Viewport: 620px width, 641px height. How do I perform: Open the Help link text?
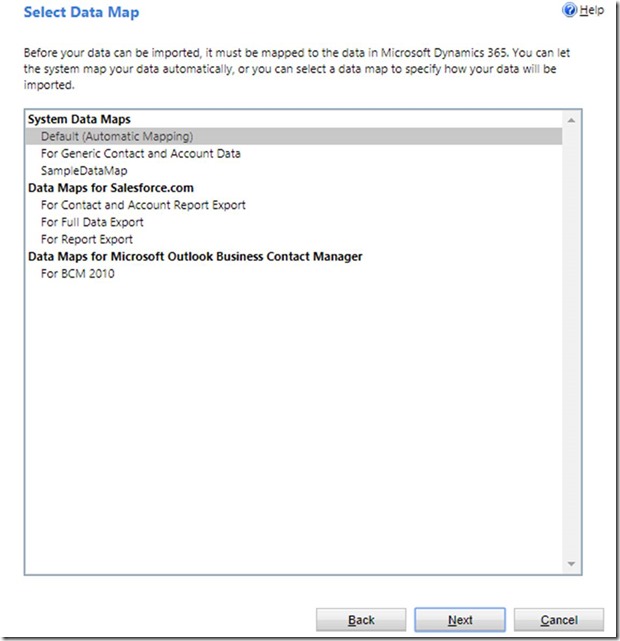(593, 11)
